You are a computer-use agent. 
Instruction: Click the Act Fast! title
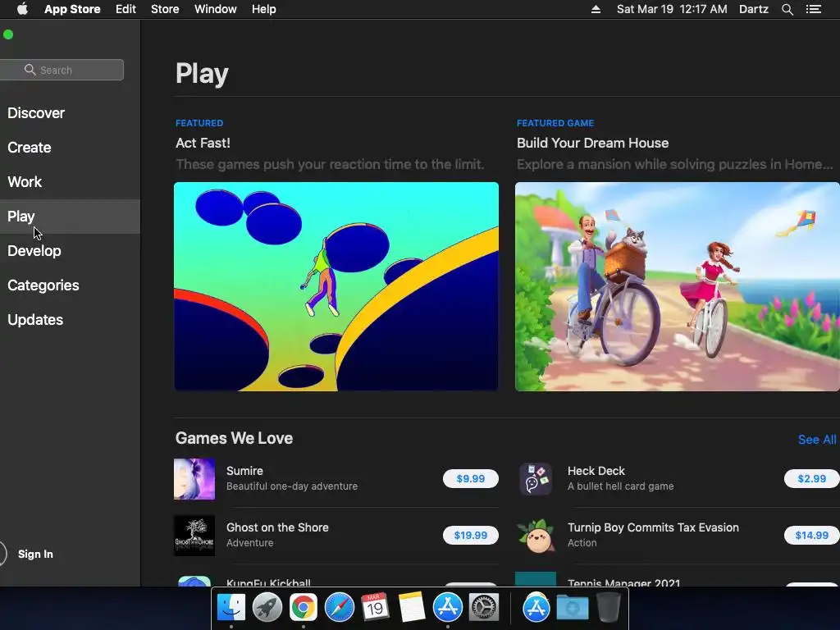click(x=203, y=143)
